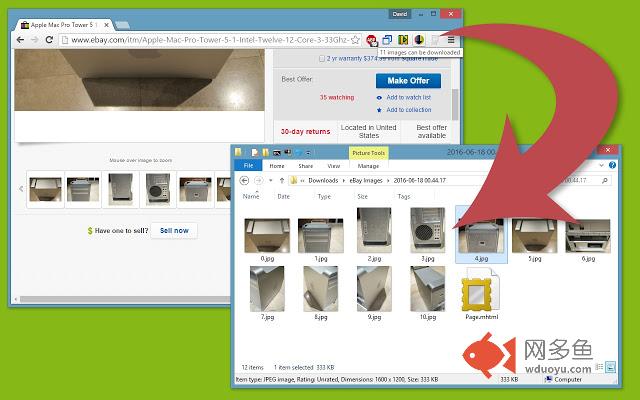This screenshot has width=640, height=400.
Task: Select the 0.jpg file thumbnail
Action: click(267, 236)
